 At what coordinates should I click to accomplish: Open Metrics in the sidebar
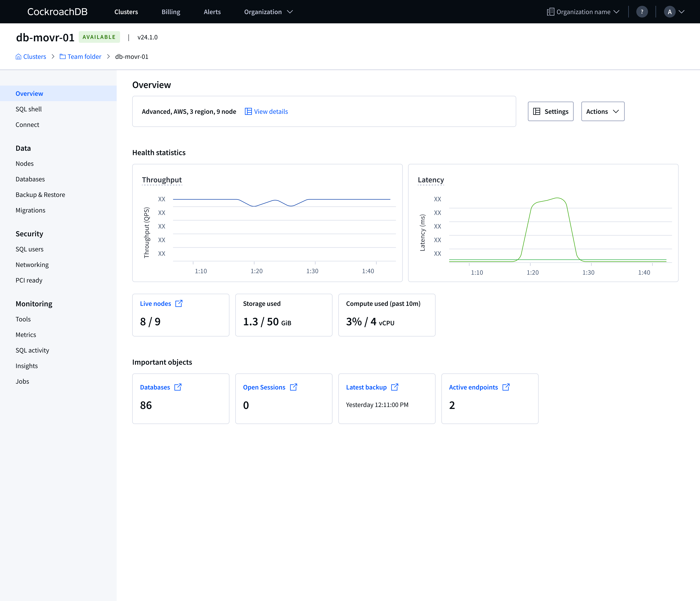point(26,335)
